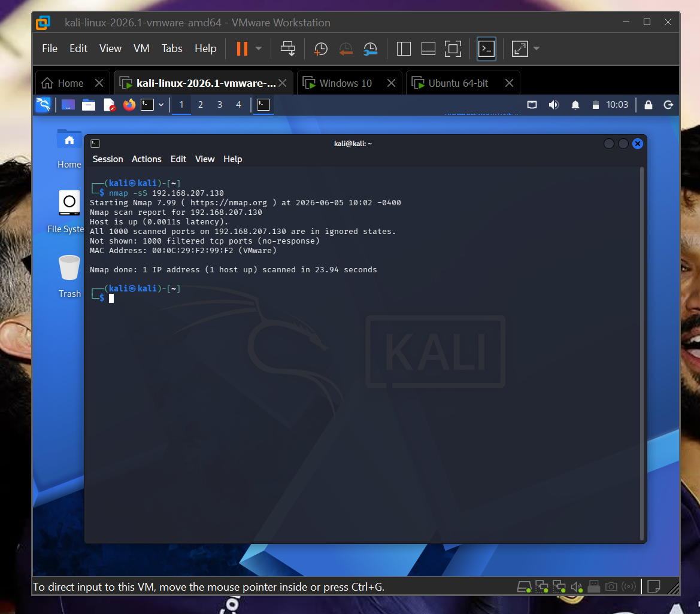700x614 pixels.
Task: Open terminal View menu
Action: tap(205, 159)
